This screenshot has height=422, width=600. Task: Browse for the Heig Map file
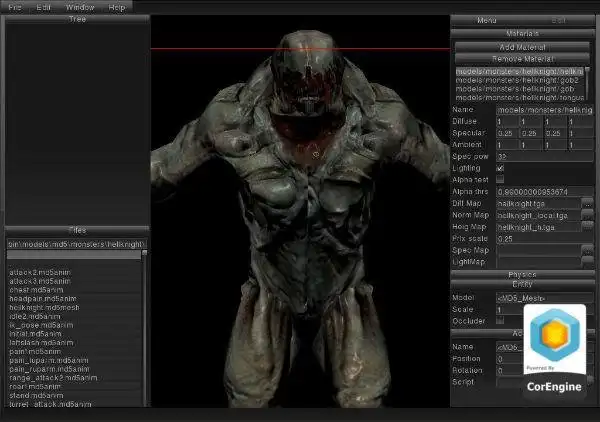click(x=587, y=227)
